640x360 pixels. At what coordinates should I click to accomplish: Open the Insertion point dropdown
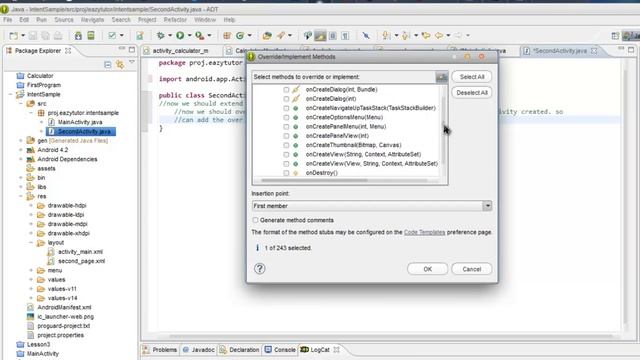coord(487,206)
